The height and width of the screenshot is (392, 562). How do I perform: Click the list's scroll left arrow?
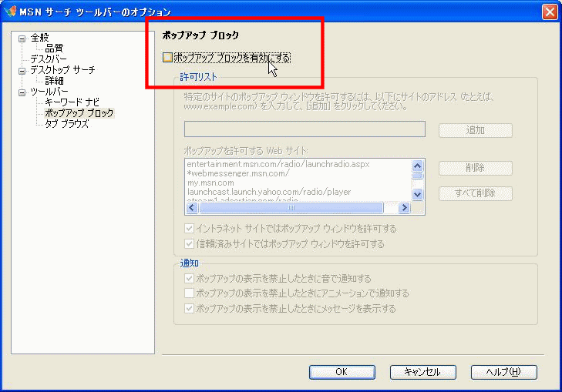[192, 208]
